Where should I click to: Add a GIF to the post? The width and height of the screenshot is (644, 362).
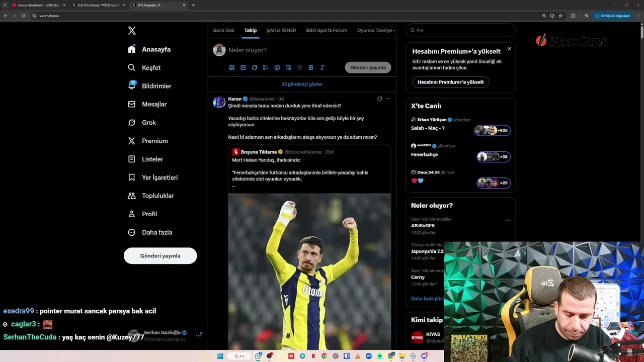click(x=243, y=67)
